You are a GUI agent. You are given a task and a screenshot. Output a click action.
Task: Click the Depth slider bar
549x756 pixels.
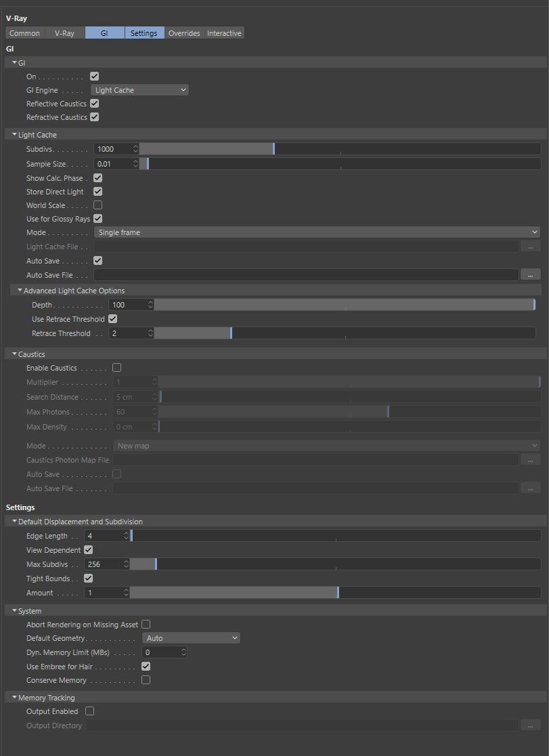tap(345, 305)
